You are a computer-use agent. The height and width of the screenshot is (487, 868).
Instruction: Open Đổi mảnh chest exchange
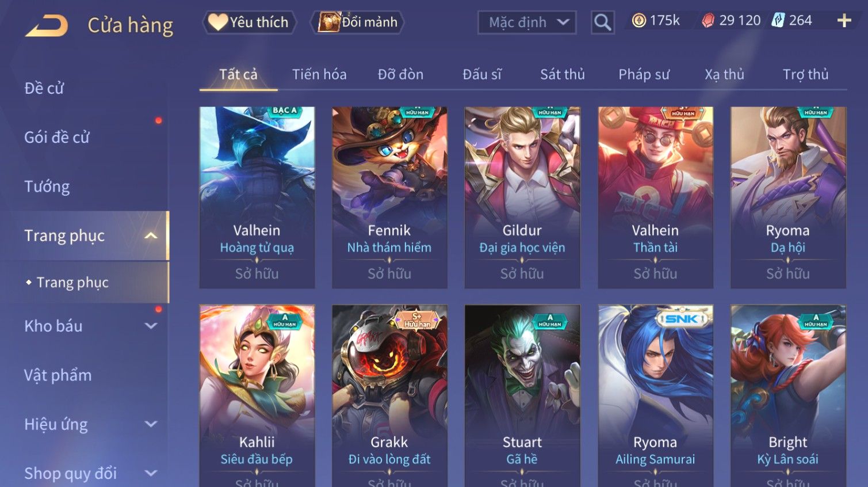[358, 22]
